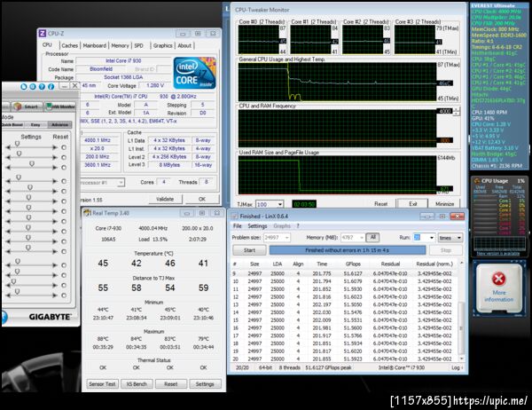
Task: Click Exit in CPU-Tweaker Monitor
Action: click(413, 204)
